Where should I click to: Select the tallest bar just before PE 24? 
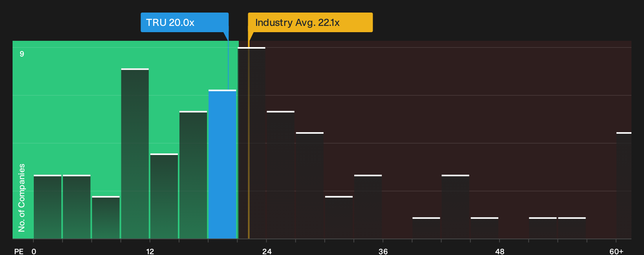click(251, 143)
